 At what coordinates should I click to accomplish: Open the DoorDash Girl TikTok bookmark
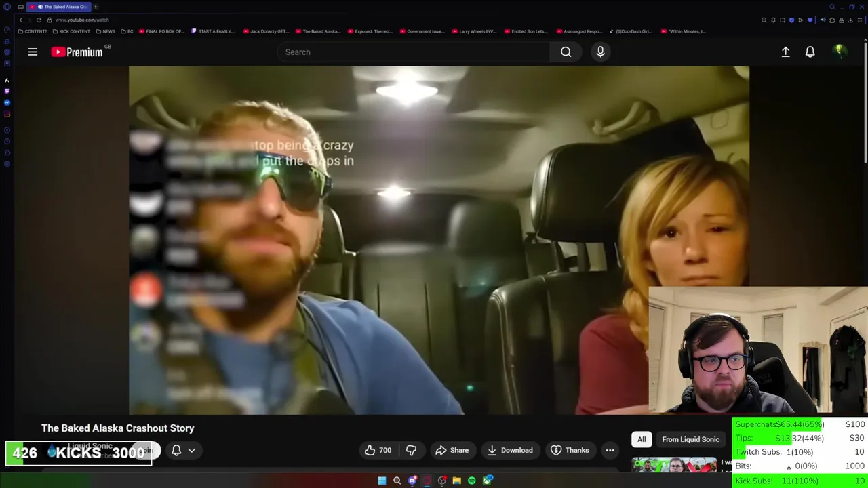[x=631, y=31]
